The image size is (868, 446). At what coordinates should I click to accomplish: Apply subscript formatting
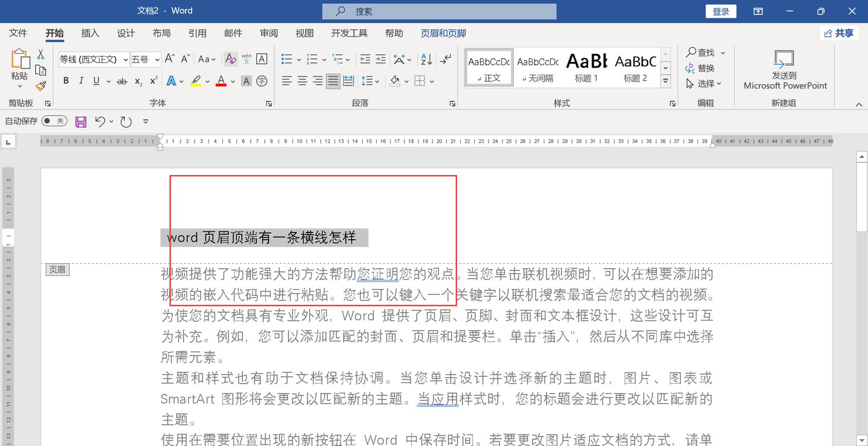[x=138, y=81]
